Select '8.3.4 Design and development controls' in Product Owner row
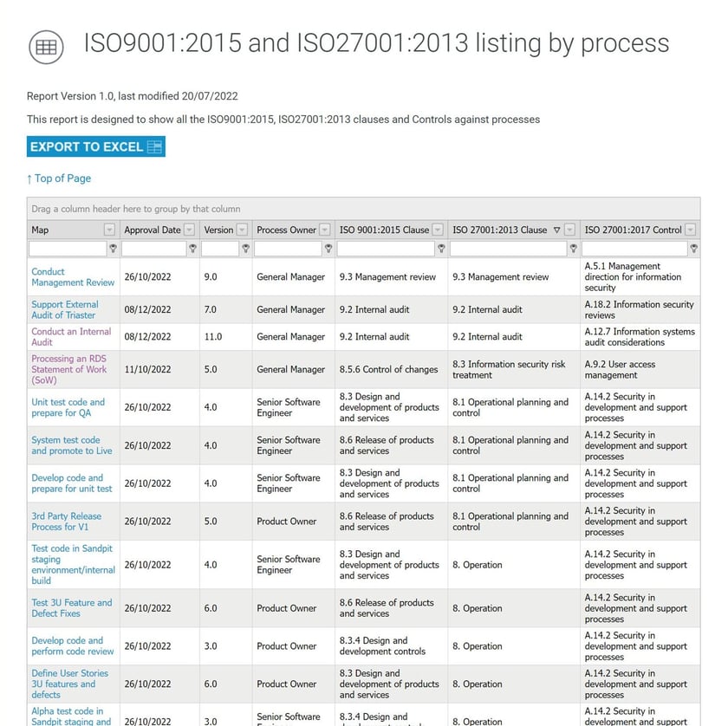The height and width of the screenshot is (726, 728). coord(392,645)
